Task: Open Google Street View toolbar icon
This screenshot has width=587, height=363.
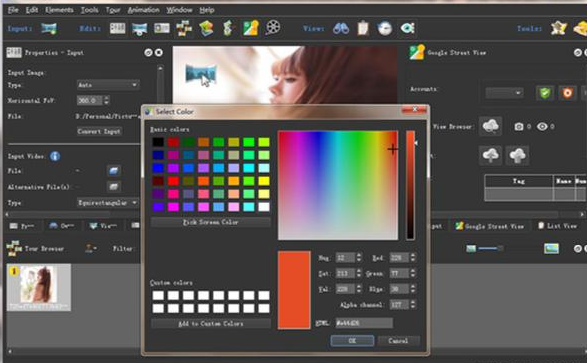Action: tap(250, 28)
